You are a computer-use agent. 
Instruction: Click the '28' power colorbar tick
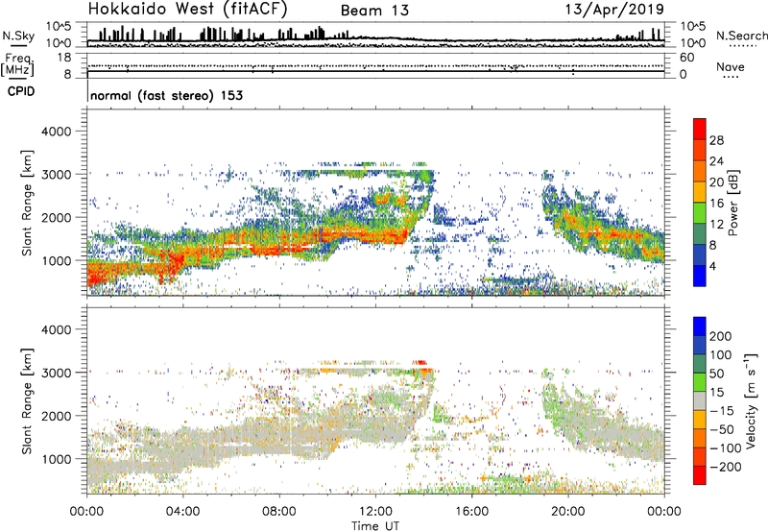click(716, 140)
